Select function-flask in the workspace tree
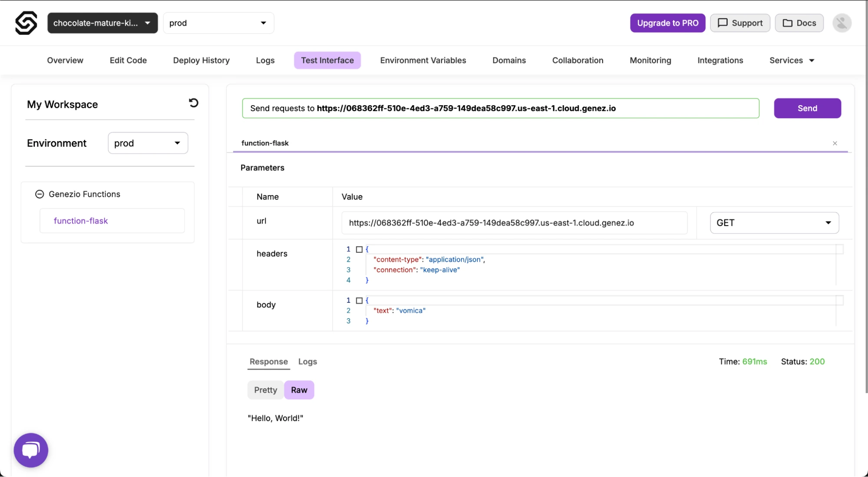Image resolution: width=868 pixels, height=477 pixels. click(x=112, y=221)
